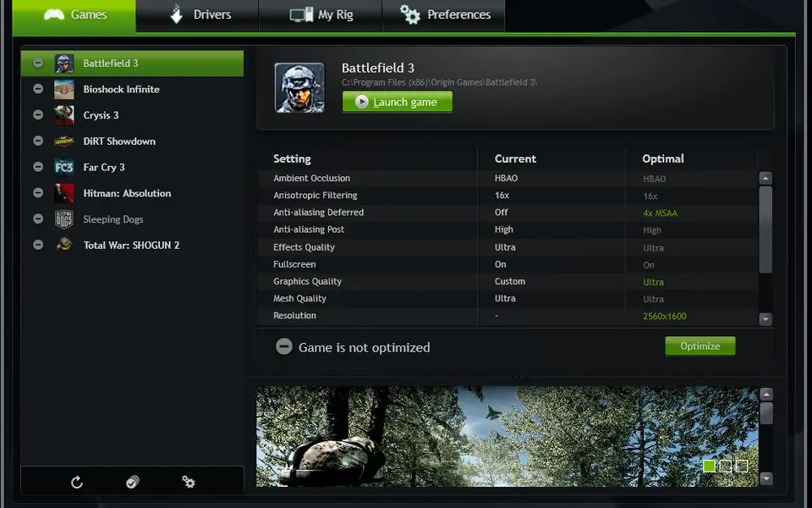This screenshot has height=508, width=812.
Task: Pick DiRT Showdown in the games list
Action: click(x=132, y=141)
